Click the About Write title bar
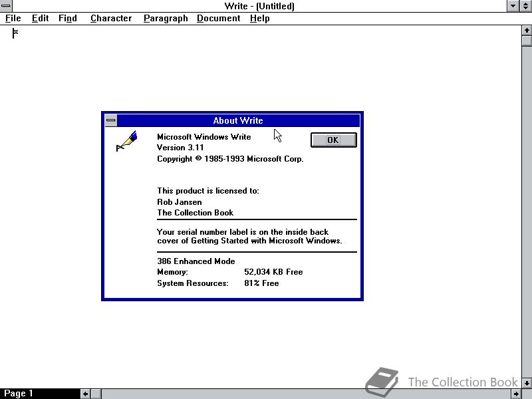532x399 pixels. click(238, 120)
